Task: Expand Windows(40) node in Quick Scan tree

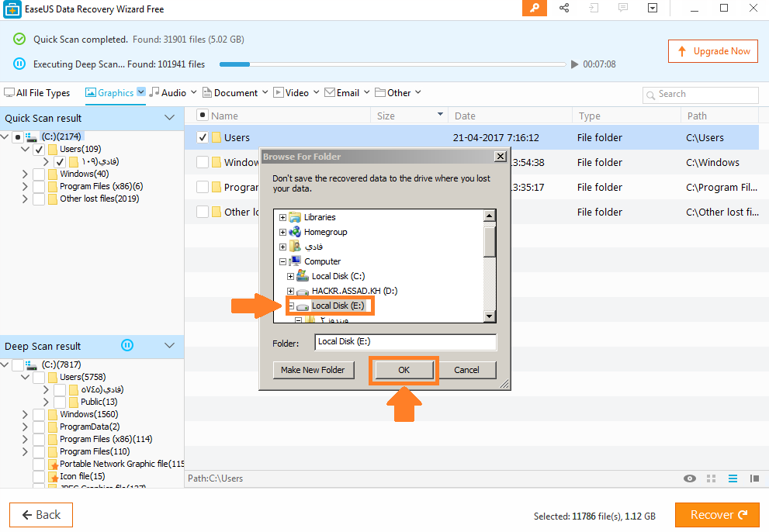Action: point(25,174)
